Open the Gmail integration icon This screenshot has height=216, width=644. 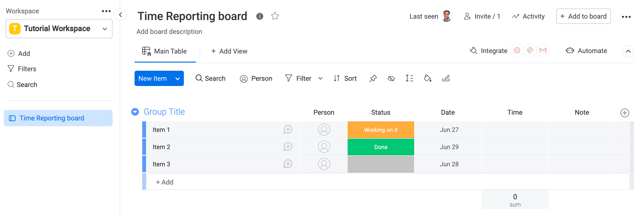543,50
